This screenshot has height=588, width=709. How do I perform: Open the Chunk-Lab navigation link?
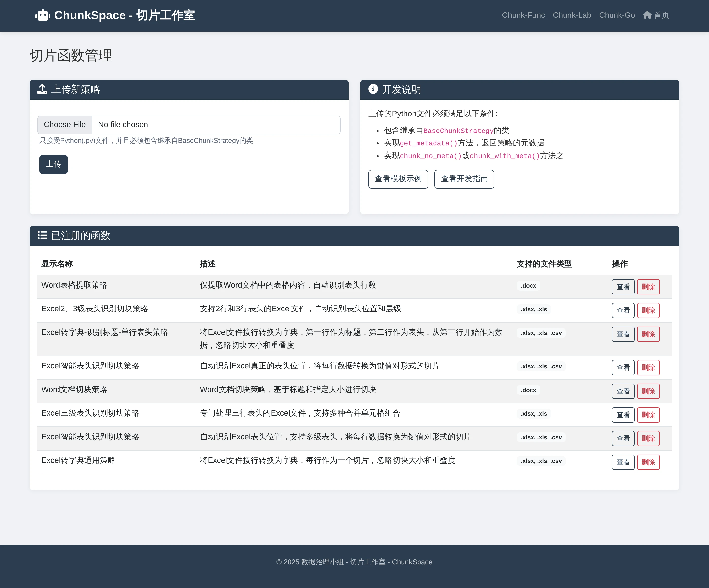point(572,15)
